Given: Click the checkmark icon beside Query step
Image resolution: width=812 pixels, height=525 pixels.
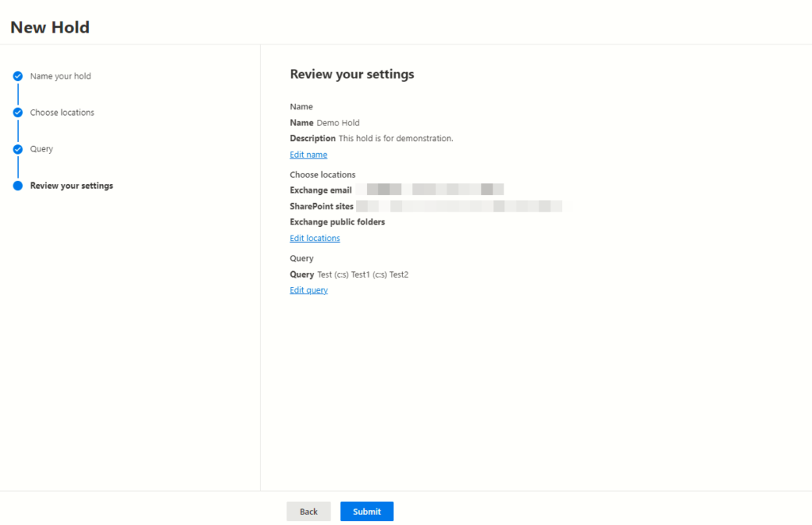Looking at the screenshot, I should point(17,149).
